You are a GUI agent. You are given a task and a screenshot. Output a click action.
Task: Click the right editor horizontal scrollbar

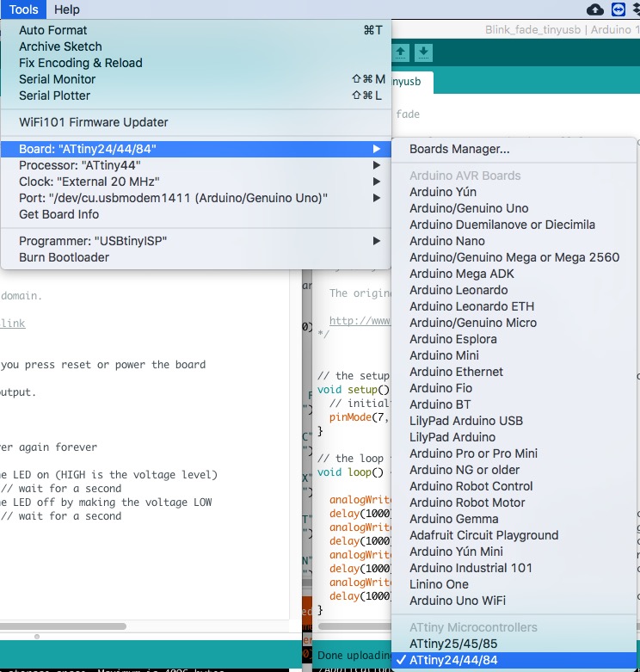354,626
